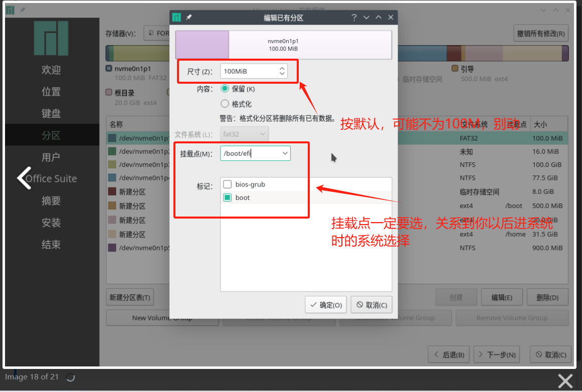Screen dimensions: 582x392
Task: Click the 取消(C) button in the dialog
Action: coord(371,305)
